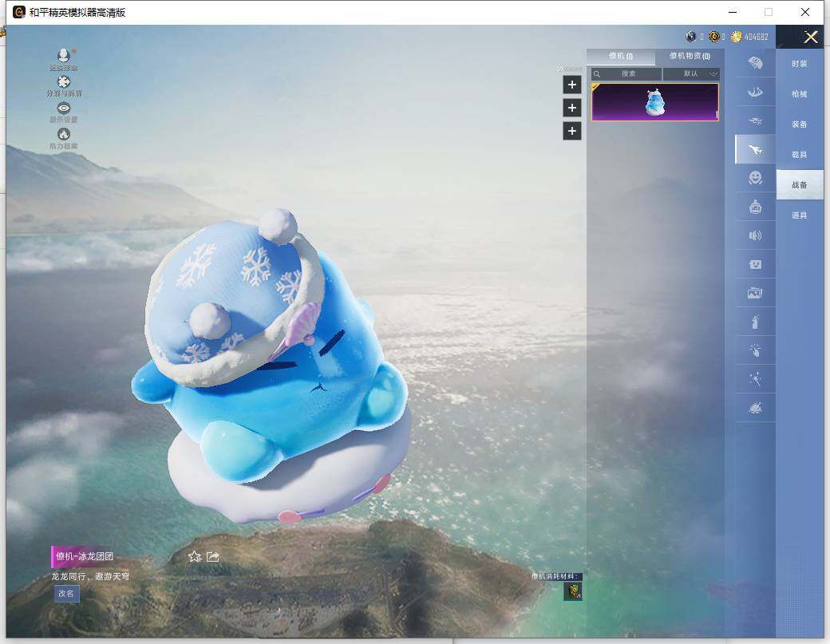Screen dimensions: 830x644
Task: Select the sound wave voice category icon
Action: (x=755, y=235)
